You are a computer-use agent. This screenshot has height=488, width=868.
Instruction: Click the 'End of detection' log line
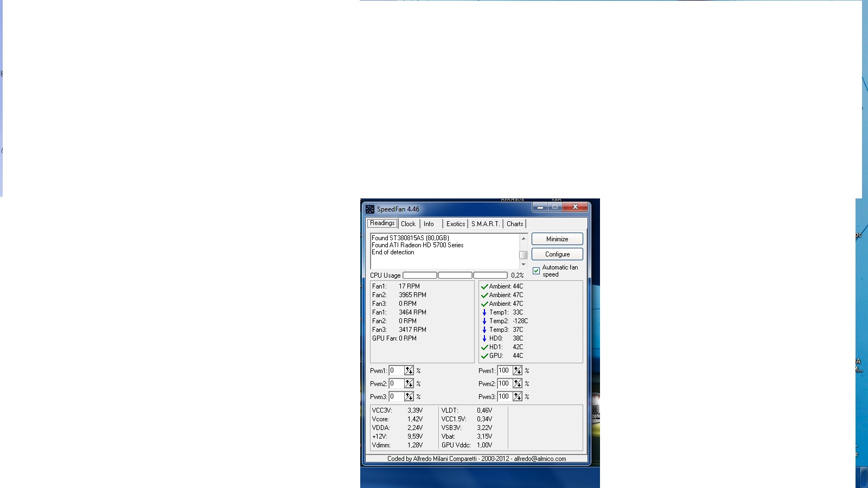(393, 252)
